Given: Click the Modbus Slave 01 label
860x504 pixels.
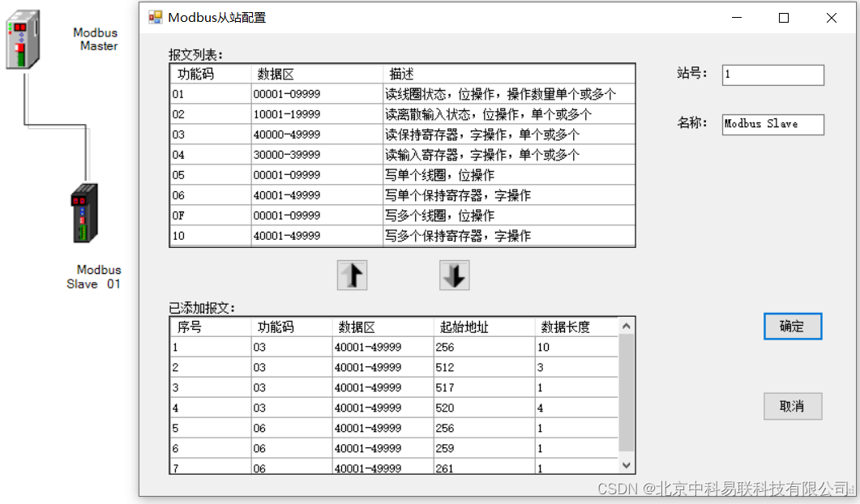Looking at the screenshot, I should pos(94,277).
